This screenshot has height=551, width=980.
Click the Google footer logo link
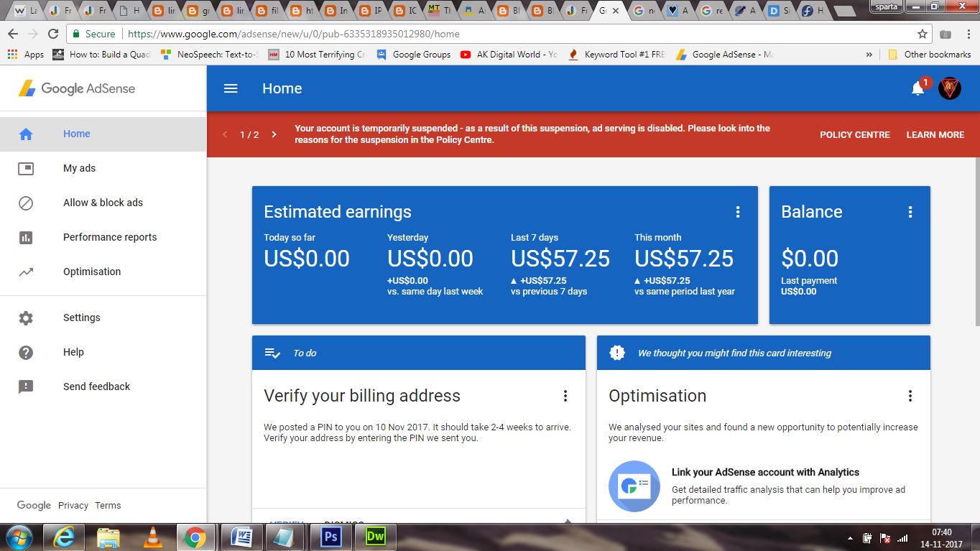pyautogui.click(x=34, y=505)
